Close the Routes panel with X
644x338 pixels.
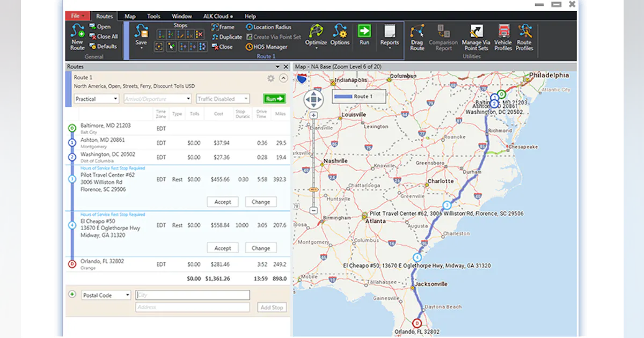[286, 67]
